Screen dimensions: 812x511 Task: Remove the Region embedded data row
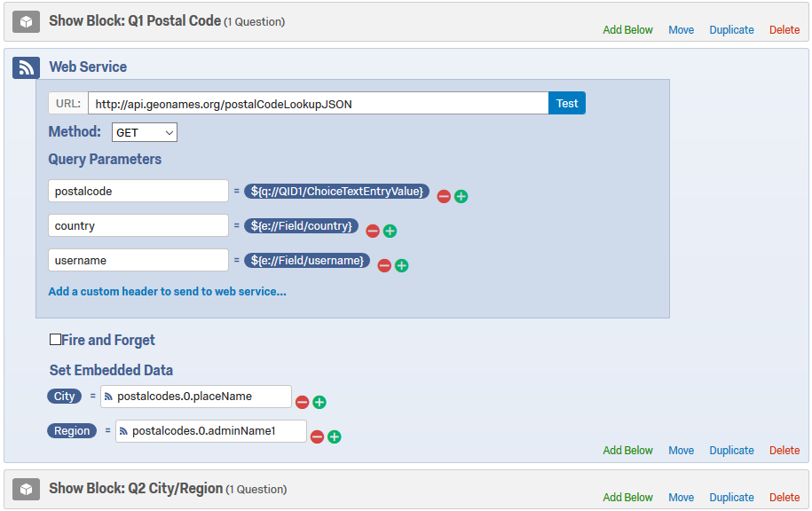pos(318,437)
